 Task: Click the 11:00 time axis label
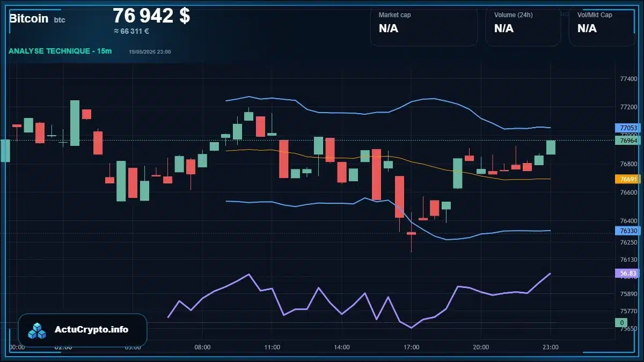272,348
